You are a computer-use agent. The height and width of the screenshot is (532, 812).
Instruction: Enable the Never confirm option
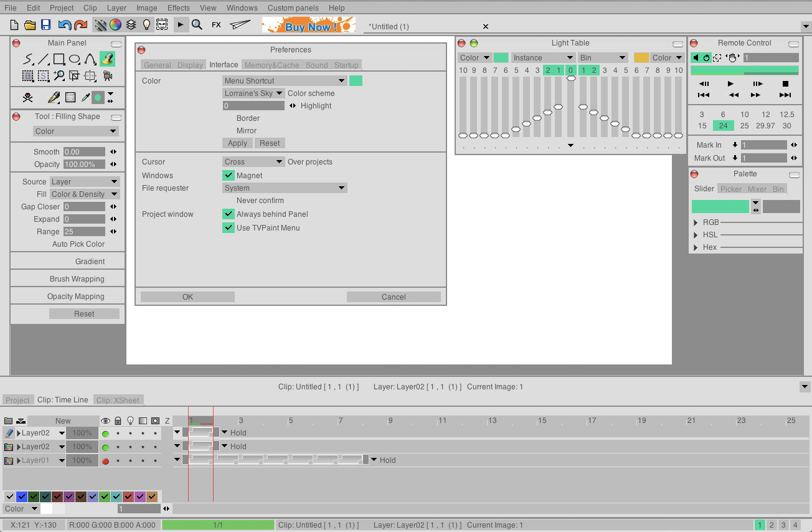tap(260, 201)
